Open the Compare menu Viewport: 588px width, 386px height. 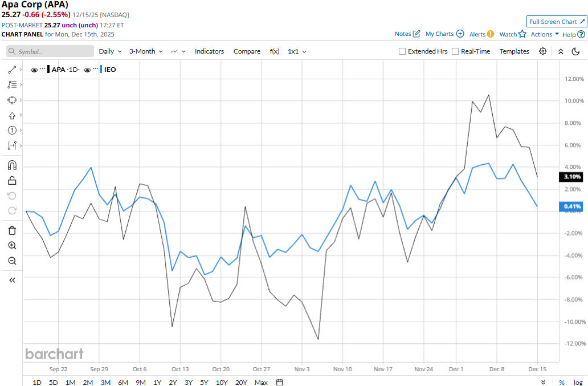pyautogui.click(x=247, y=51)
